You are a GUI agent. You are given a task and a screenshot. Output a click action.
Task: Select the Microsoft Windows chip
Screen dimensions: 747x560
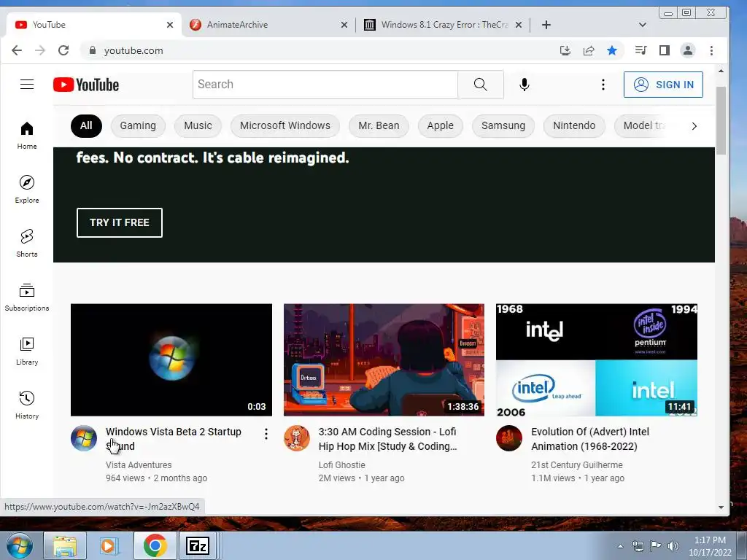pyautogui.click(x=285, y=125)
